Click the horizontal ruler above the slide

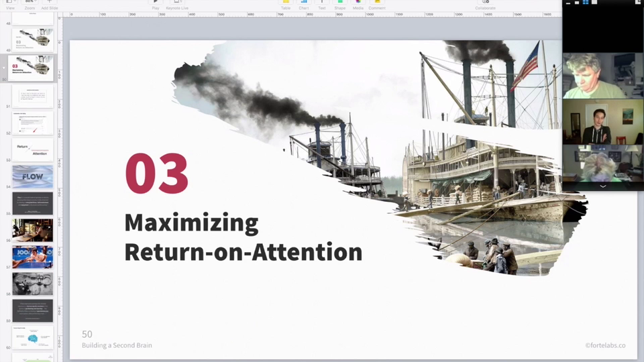(x=312, y=14)
